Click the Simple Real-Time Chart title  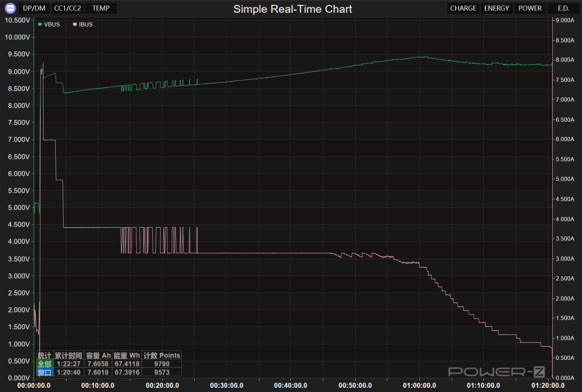(292, 9)
